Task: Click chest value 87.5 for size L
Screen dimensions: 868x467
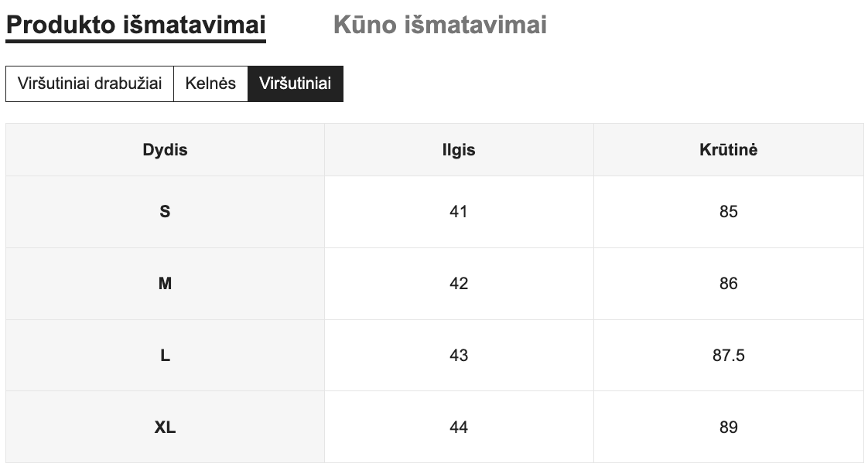Action: [x=729, y=355]
